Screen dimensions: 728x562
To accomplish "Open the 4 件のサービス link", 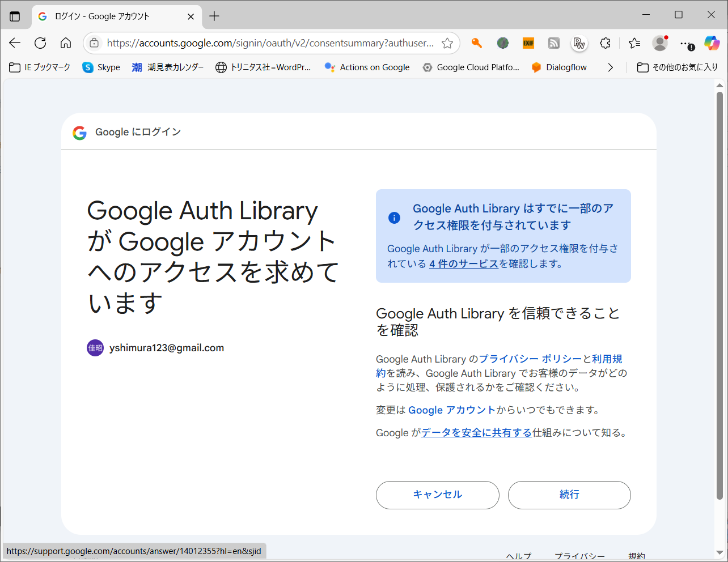I will [x=463, y=264].
